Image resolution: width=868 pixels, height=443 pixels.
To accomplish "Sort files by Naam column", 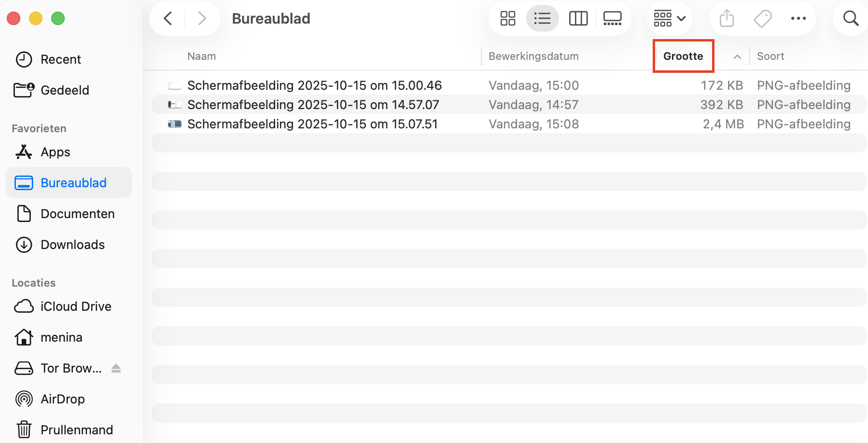I will tap(201, 56).
